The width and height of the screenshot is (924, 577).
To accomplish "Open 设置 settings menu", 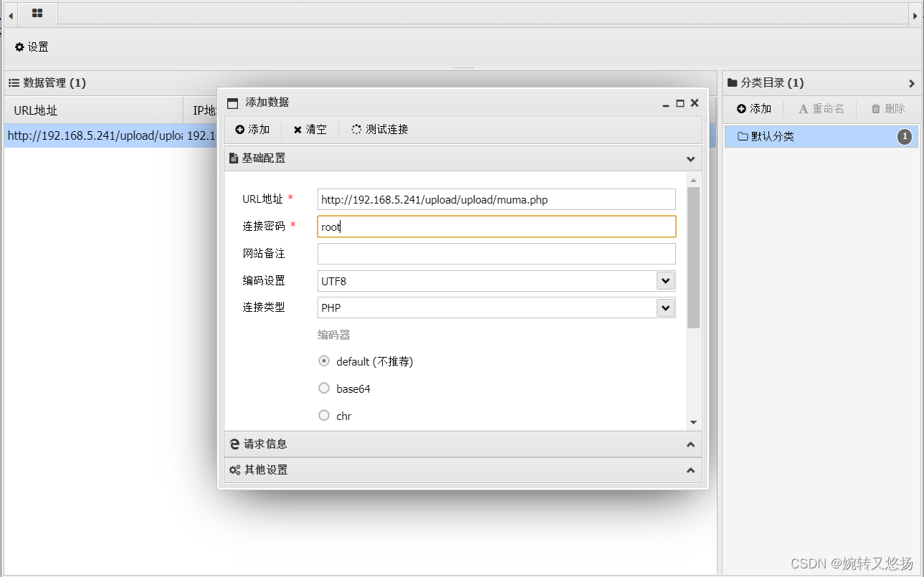I will [x=32, y=47].
